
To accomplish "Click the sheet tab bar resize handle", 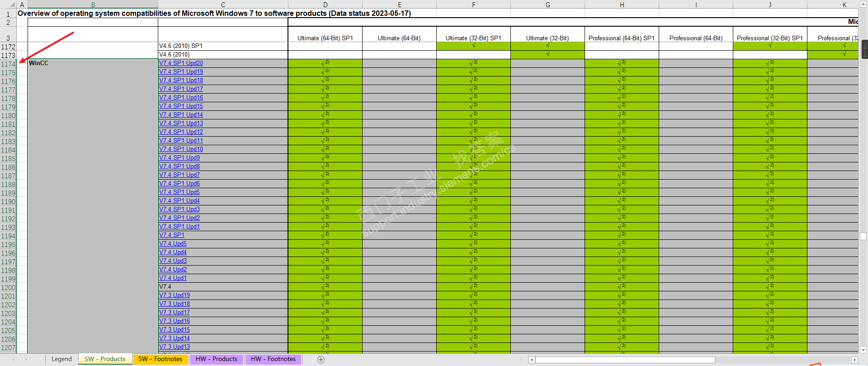I will coord(521,360).
